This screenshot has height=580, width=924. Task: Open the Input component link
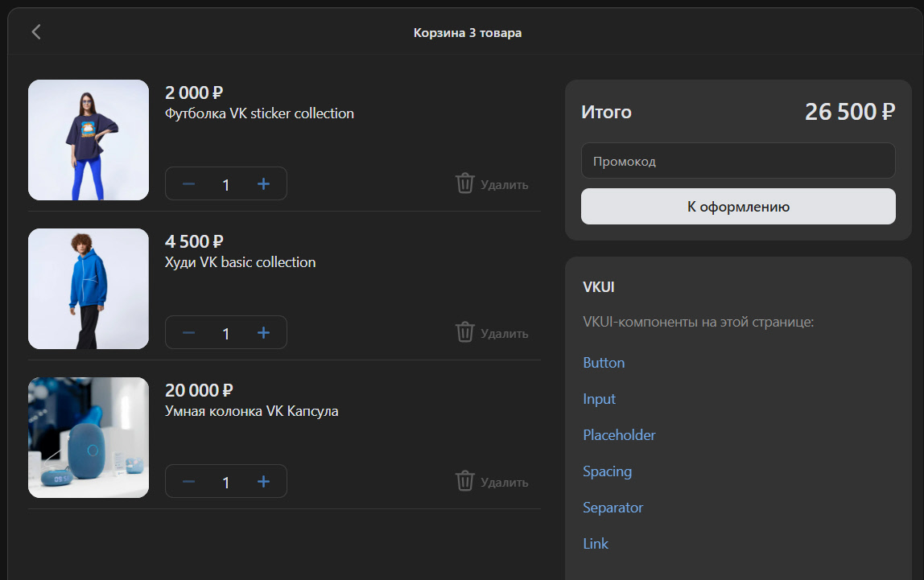tap(599, 399)
